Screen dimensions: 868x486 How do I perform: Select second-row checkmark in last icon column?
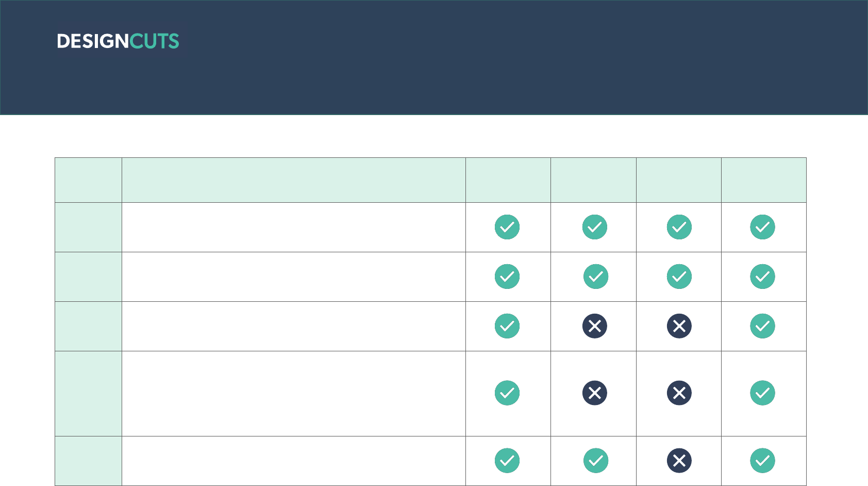[x=763, y=277]
